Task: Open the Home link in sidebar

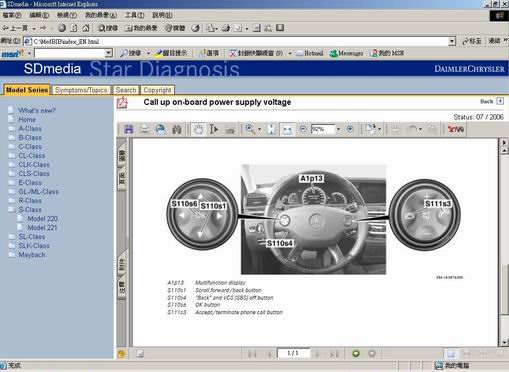Action: pyautogui.click(x=27, y=119)
